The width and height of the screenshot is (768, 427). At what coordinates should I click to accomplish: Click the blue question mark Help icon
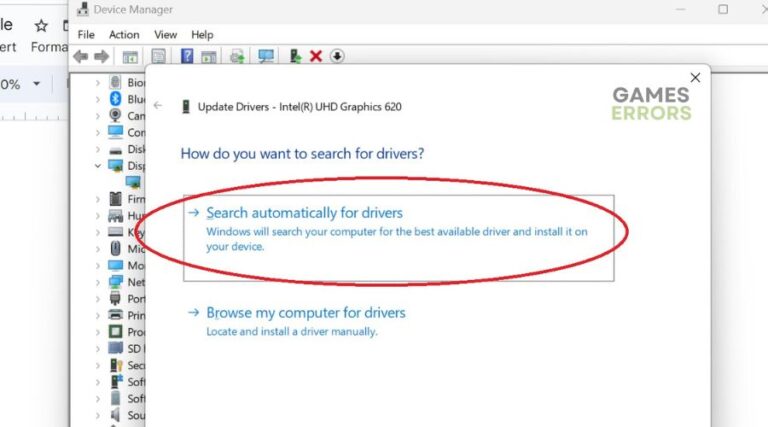pyautogui.click(x=187, y=56)
